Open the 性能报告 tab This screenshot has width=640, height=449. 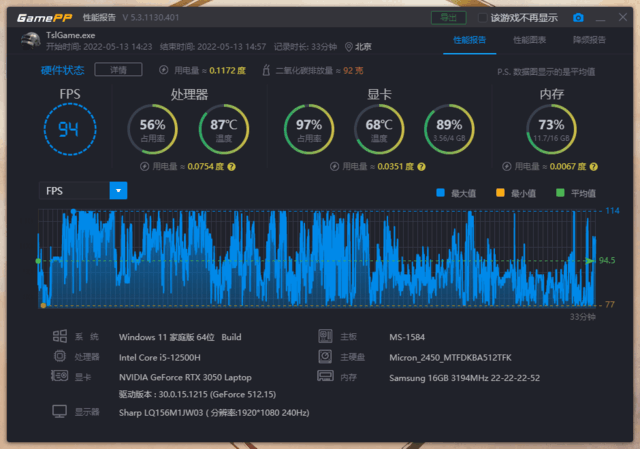pos(469,40)
